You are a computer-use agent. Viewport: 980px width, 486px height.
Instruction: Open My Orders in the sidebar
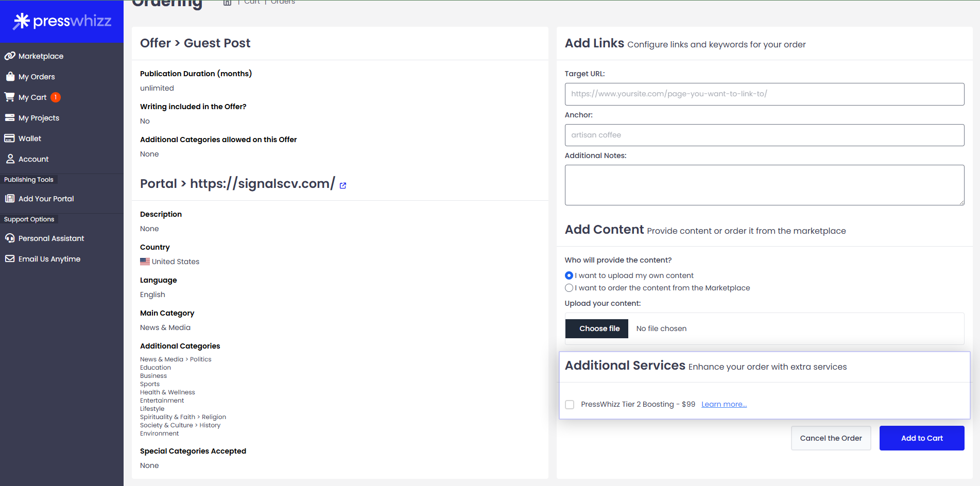(37, 76)
